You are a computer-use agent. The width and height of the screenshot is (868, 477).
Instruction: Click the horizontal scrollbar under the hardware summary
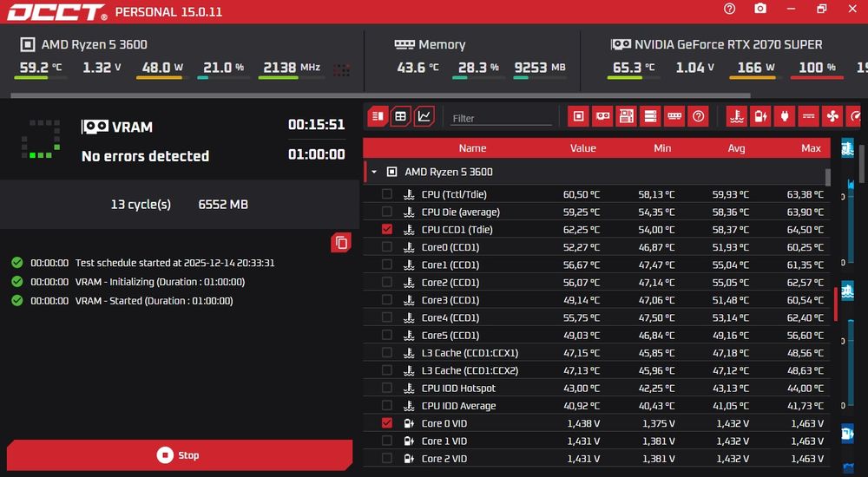[380, 95]
